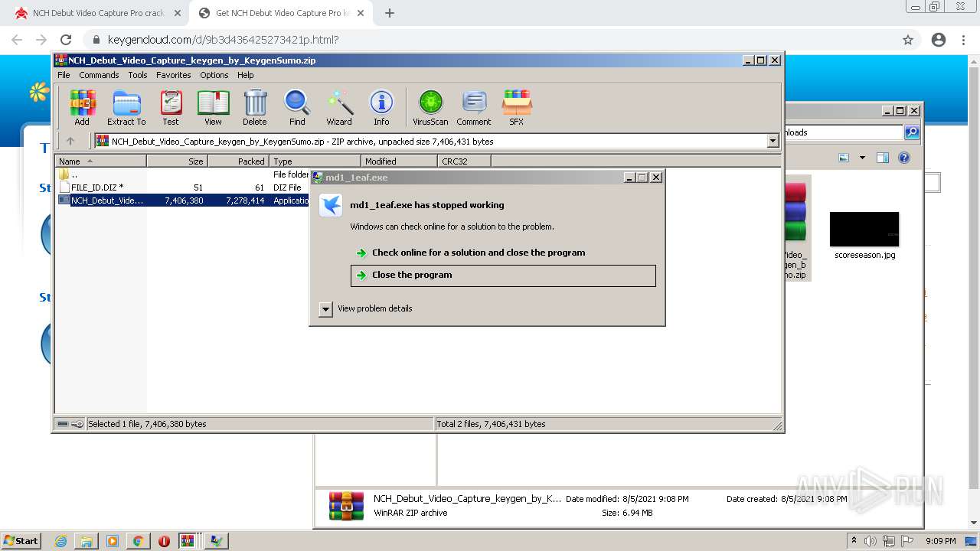The image size is (980, 551).
Task: Open Opera browser from taskbar
Action: click(164, 541)
